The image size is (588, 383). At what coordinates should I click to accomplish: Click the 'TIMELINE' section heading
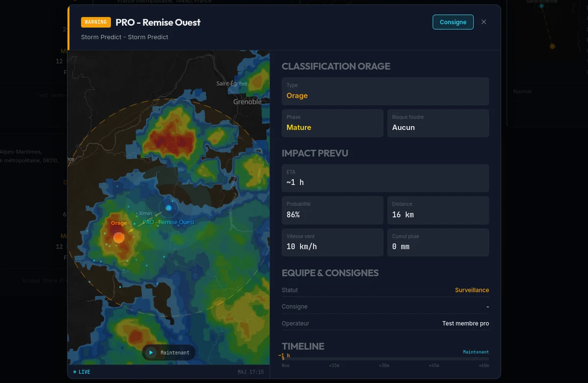click(303, 346)
